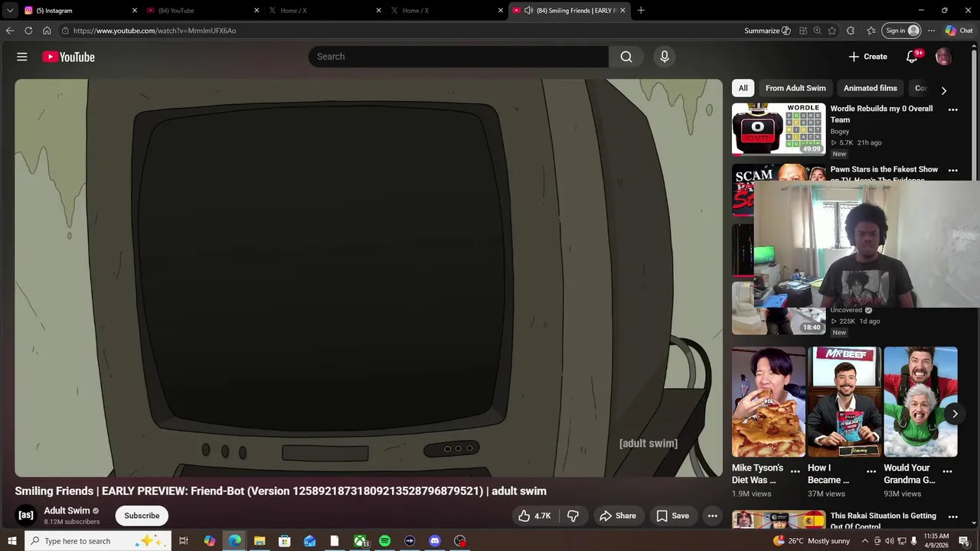Open options for Pawn Stars video

point(953,170)
